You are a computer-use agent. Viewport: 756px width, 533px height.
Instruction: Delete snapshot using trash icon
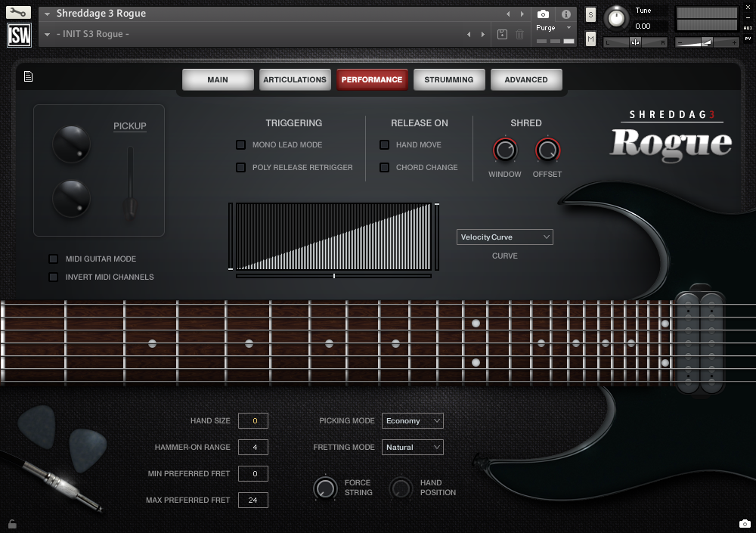pos(519,34)
